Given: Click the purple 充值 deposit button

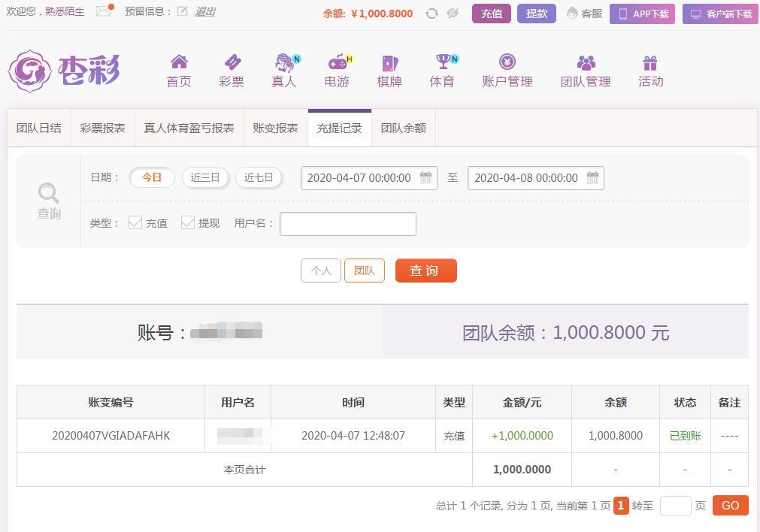Looking at the screenshot, I should click(492, 14).
